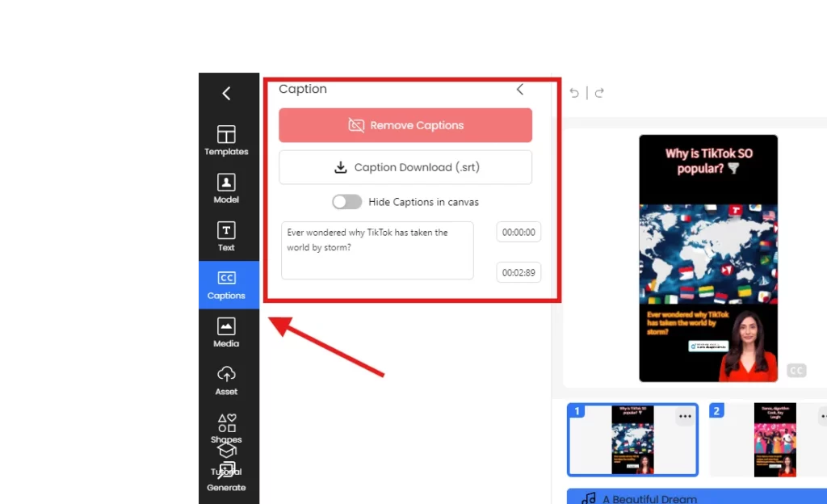The height and width of the screenshot is (504, 827).
Task: Open the Asset upload panel
Action: tap(226, 380)
